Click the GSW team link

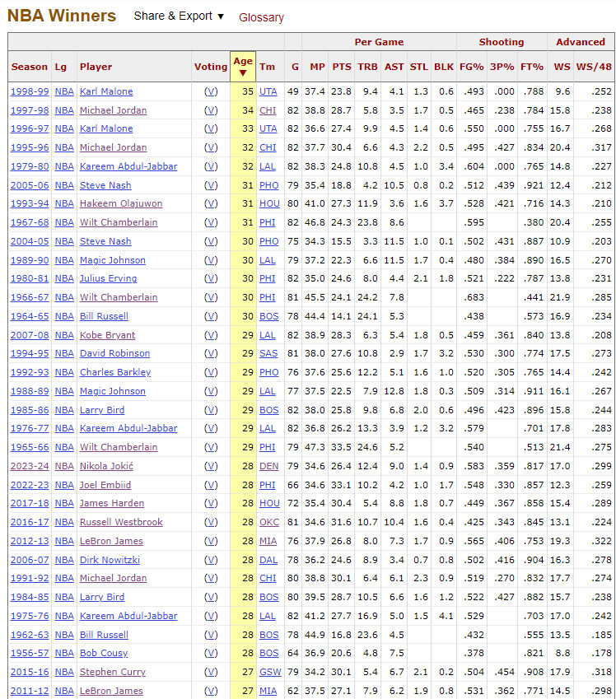tap(270, 672)
